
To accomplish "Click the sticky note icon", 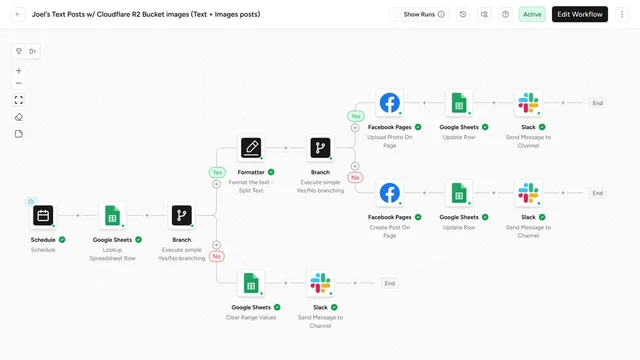I will click(19, 134).
